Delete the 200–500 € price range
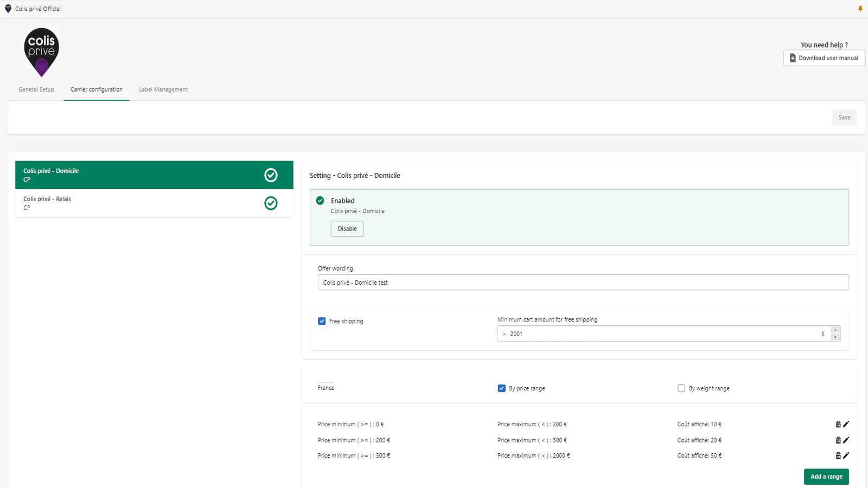868x488 pixels. (838, 440)
